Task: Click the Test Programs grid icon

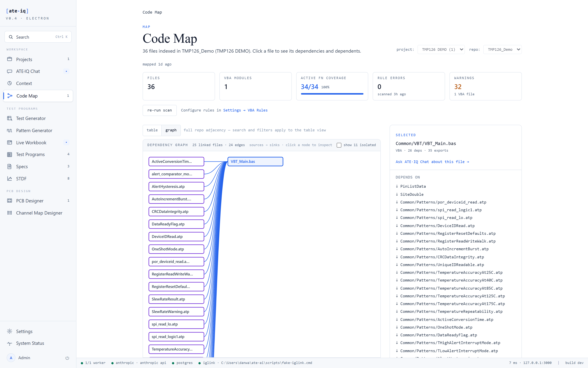Action: 10,154
